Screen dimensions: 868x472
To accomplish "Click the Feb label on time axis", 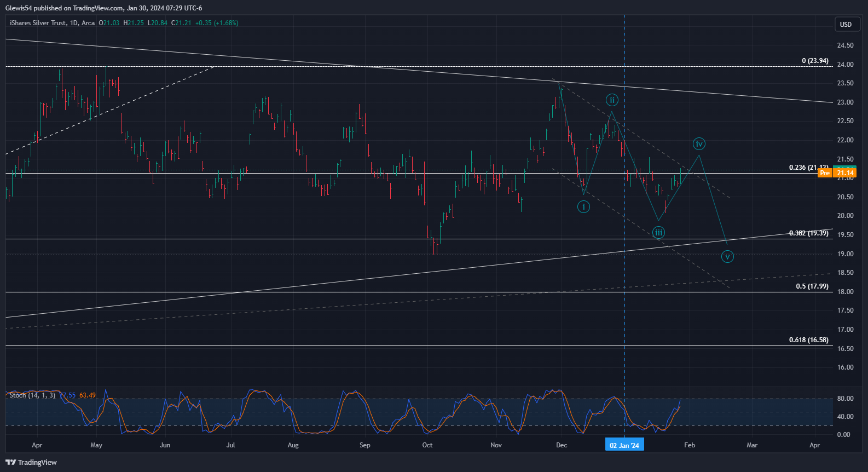I will [690, 445].
